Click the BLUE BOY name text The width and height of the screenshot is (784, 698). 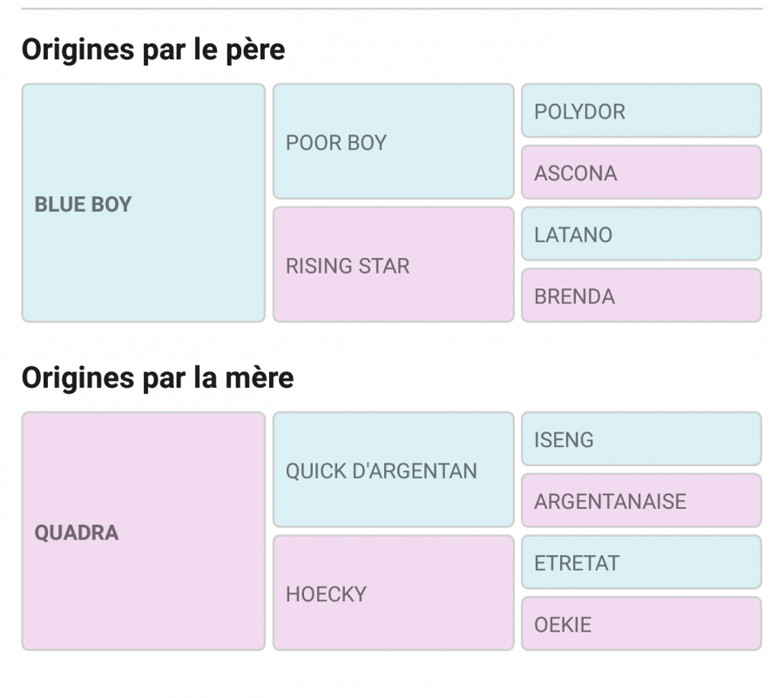[83, 205]
